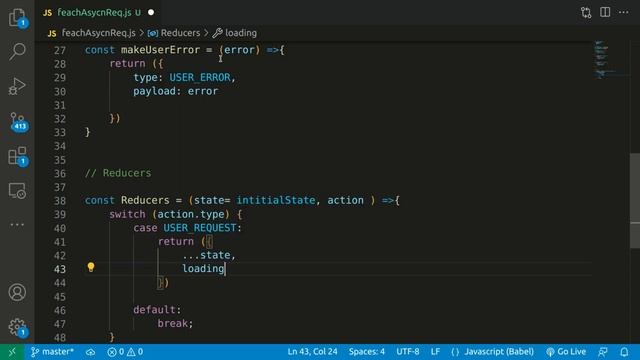This screenshot has height=360, width=640.
Task: Open Run and Debug view
Action: (17, 86)
